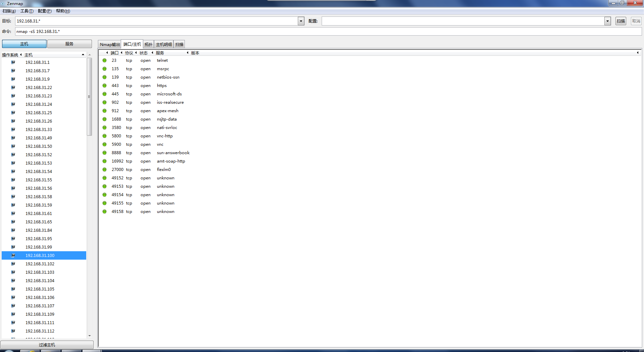644x352 pixels.
Task: Show hosts view with 主机 button
Action: pos(24,44)
